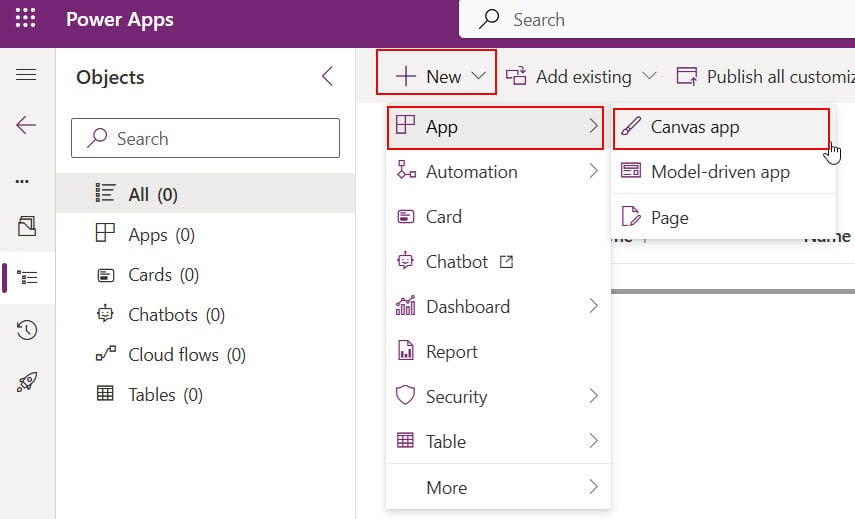Select Cards (0) in the objects list
The image size is (855, 519).
(x=205, y=274)
